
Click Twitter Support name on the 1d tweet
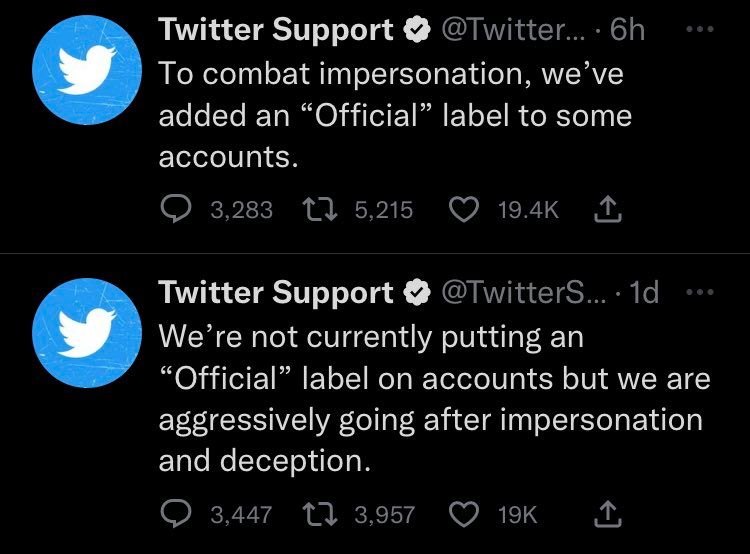[x=276, y=293]
